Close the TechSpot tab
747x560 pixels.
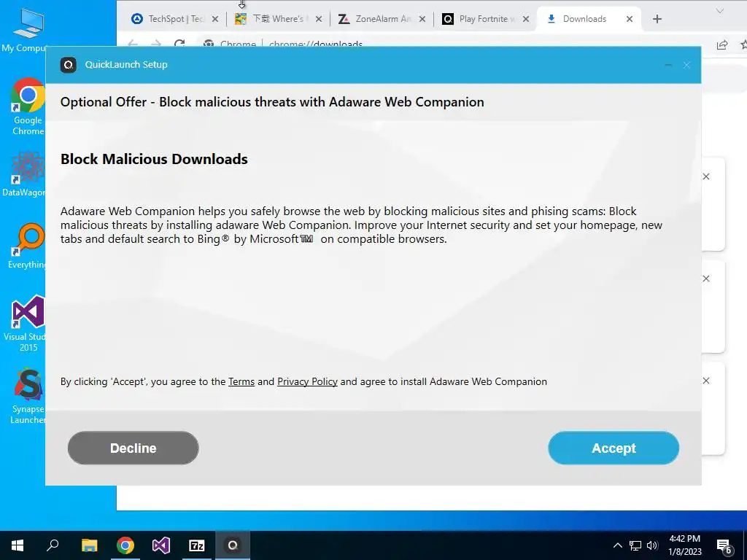pos(215,19)
